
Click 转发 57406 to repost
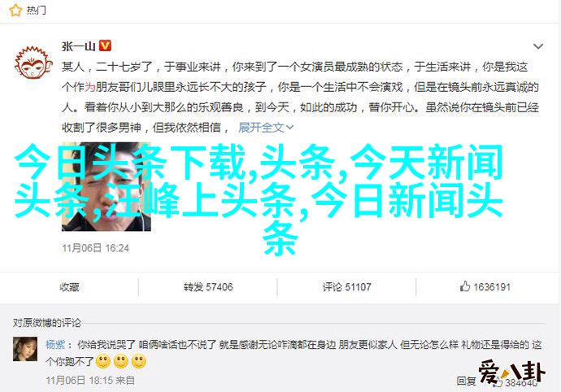[x=208, y=287]
